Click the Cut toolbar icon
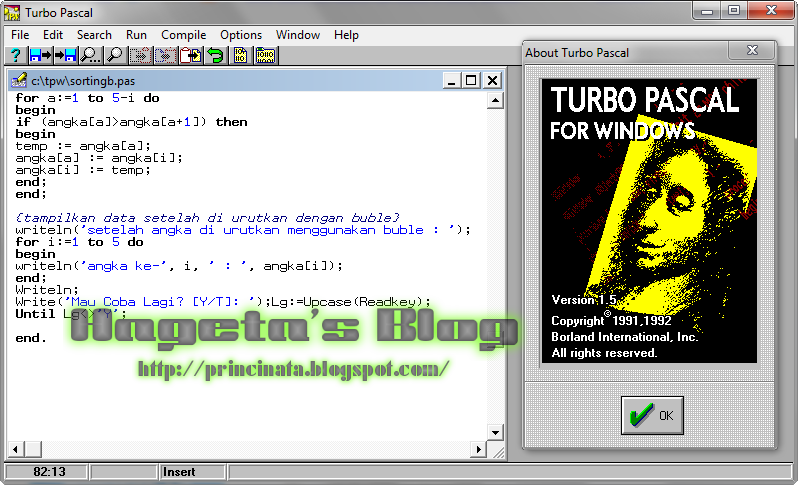Image resolution: width=798 pixels, height=485 pixels. [x=140, y=55]
